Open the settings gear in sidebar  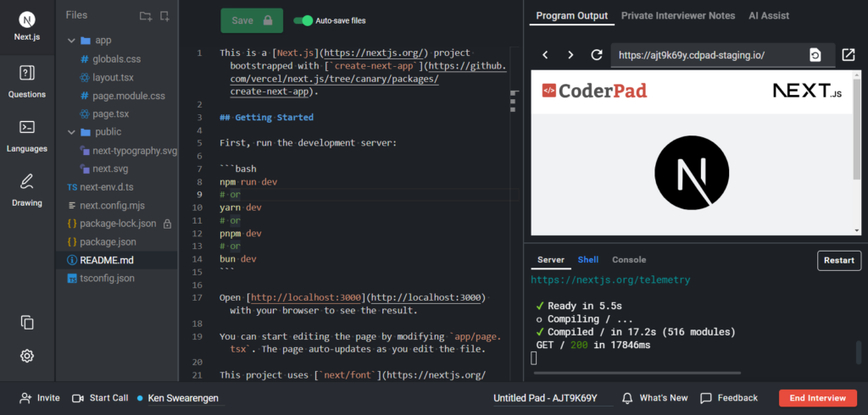click(x=27, y=356)
